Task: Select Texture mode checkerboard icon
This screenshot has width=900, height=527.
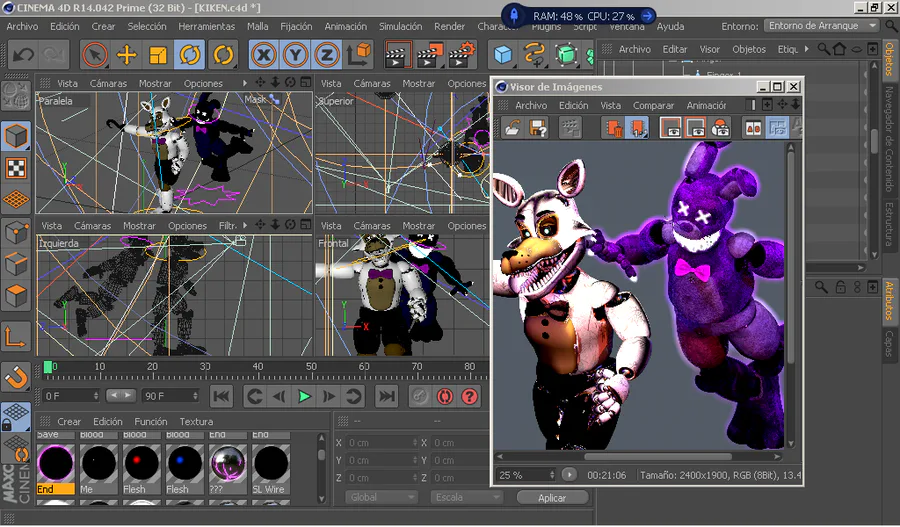Action: pos(16,168)
